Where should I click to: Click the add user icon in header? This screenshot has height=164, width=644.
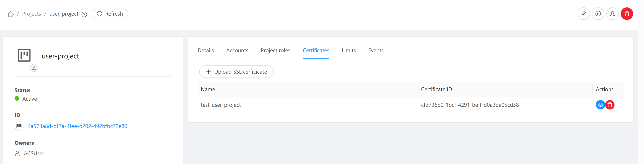612,14
